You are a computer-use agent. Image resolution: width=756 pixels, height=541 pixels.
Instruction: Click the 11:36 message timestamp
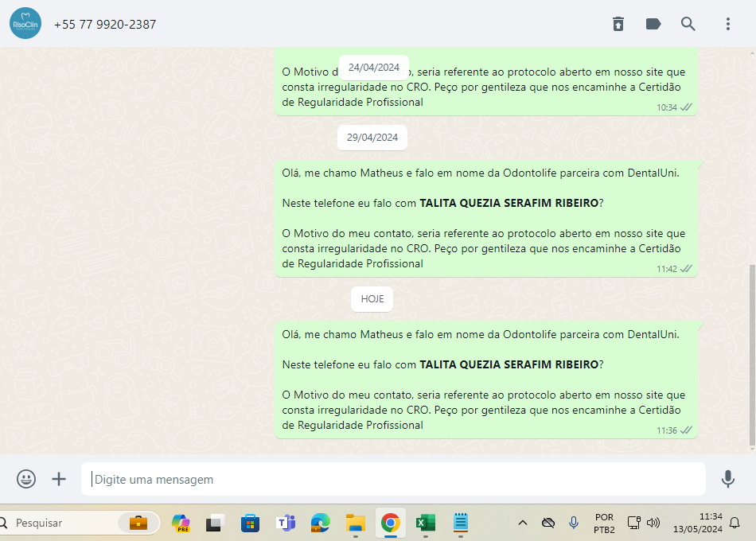[666, 430]
